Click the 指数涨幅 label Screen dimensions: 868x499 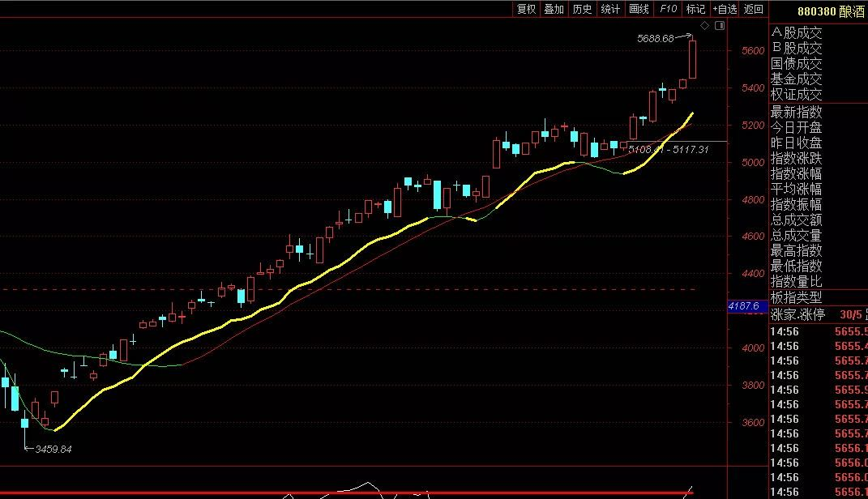click(796, 173)
